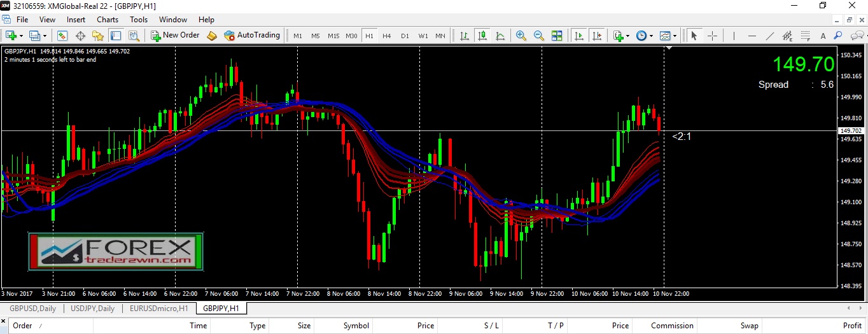The height and width of the screenshot is (334, 868).
Task: Click the Zoom Out magnifier icon
Action: tap(539, 36)
